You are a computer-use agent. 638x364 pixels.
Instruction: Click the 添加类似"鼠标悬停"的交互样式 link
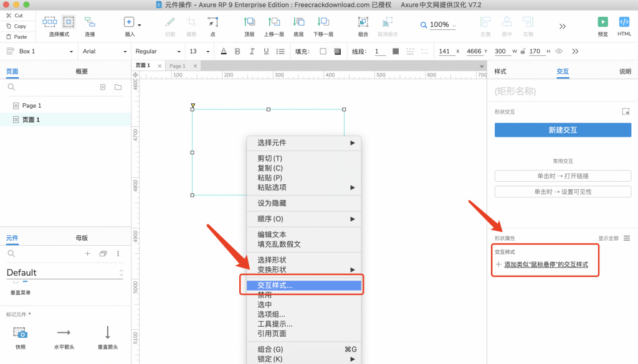click(546, 264)
